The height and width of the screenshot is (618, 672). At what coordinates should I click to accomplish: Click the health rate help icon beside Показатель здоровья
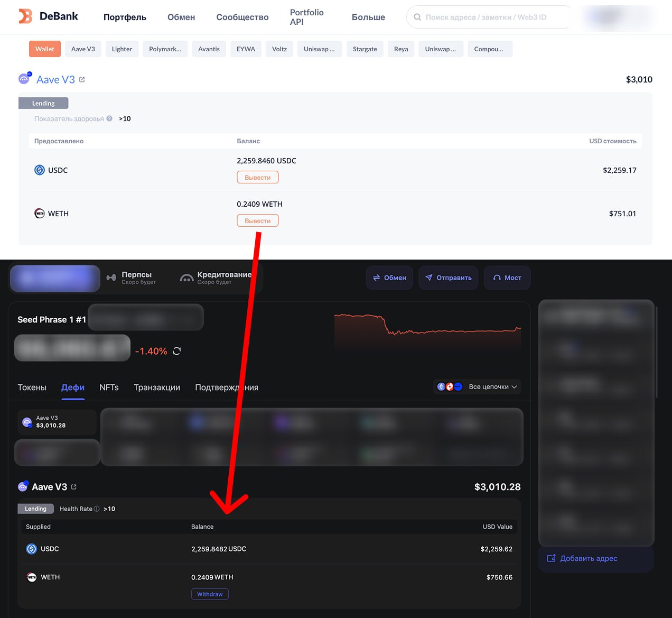tap(109, 119)
